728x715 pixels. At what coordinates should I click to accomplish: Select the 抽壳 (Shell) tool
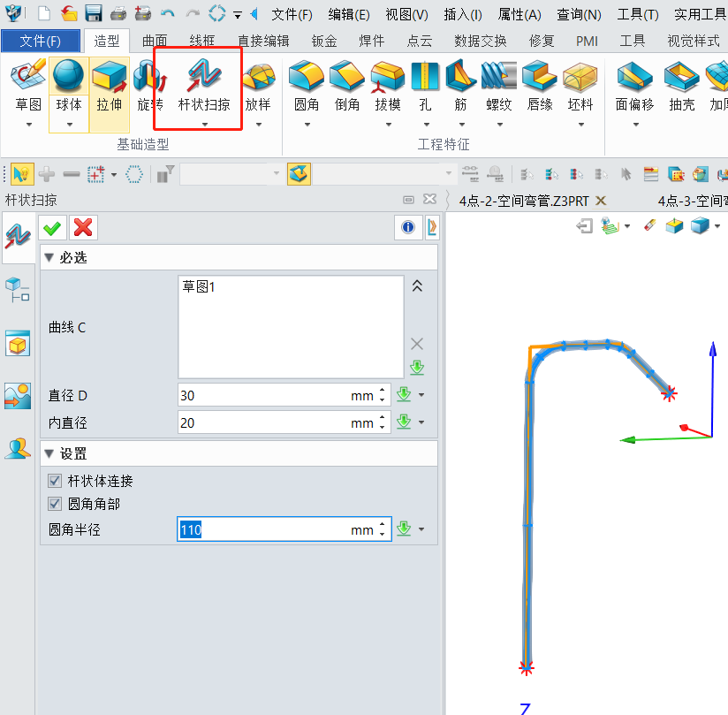pos(681,87)
